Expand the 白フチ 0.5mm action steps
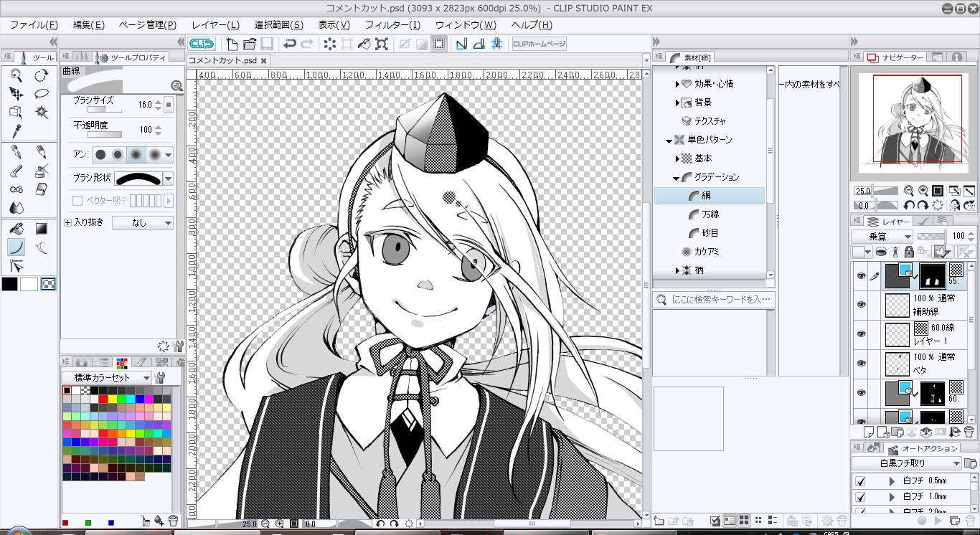The image size is (980, 535). click(x=892, y=481)
